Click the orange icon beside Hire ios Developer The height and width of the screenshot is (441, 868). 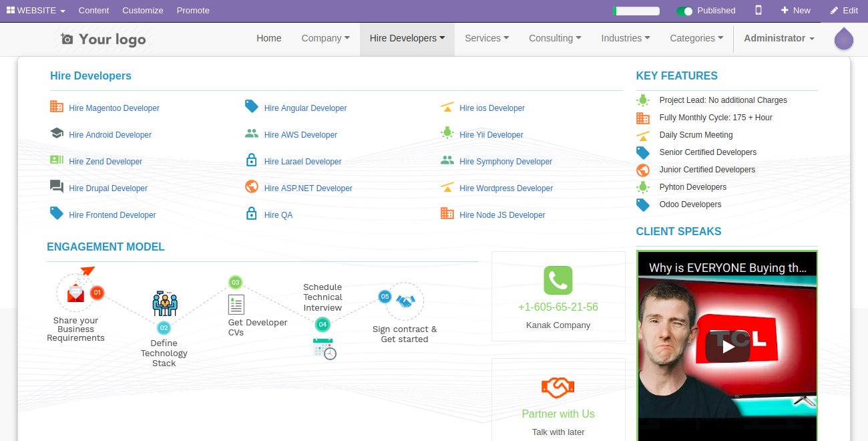coord(447,107)
